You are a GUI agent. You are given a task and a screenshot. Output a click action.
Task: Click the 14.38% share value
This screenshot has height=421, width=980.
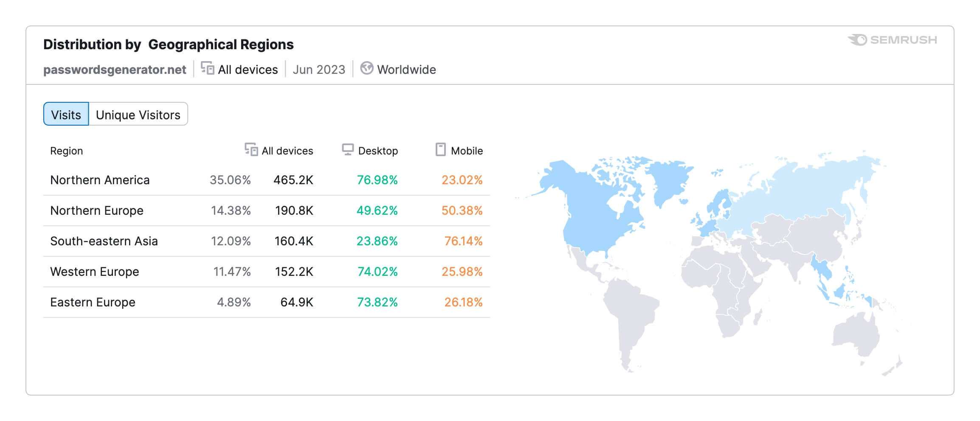click(231, 210)
